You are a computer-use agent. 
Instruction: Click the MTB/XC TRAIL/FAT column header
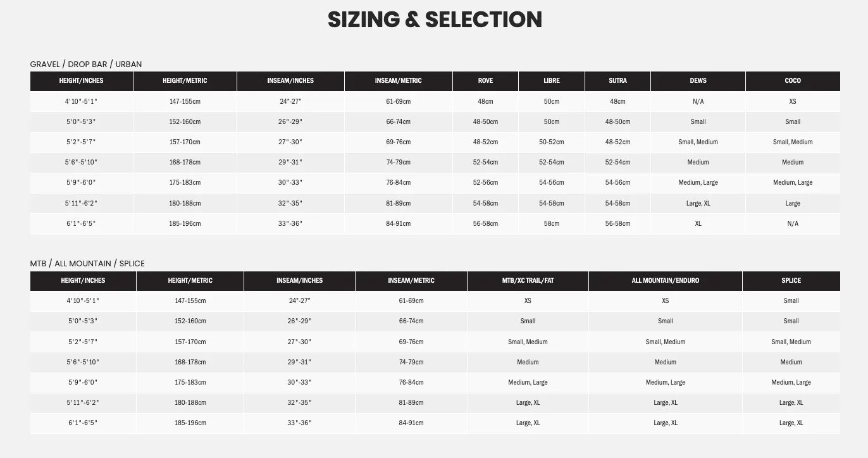pos(528,280)
